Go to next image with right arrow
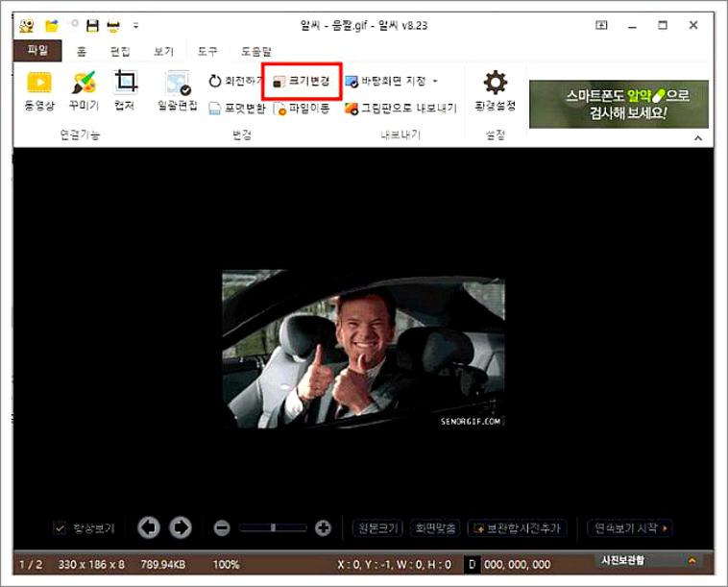The height and width of the screenshot is (587, 728). click(181, 527)
